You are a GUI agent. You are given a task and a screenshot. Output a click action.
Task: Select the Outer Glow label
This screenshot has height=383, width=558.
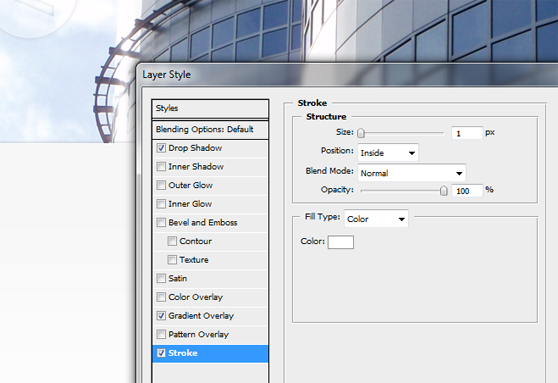(190, 185)
